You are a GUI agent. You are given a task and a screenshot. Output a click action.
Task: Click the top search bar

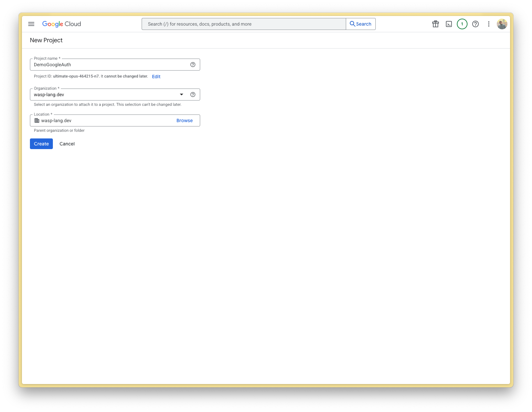pyautogui.click(x=243, y=24)
